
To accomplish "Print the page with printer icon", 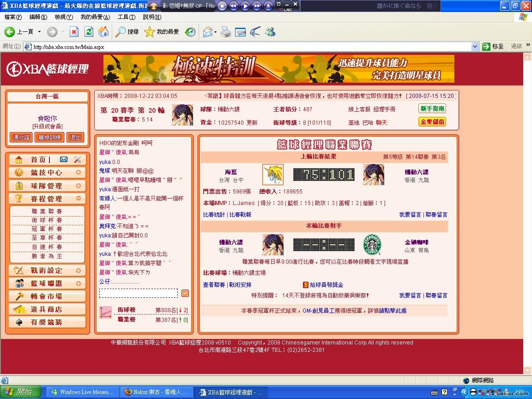I will [226, 32].
